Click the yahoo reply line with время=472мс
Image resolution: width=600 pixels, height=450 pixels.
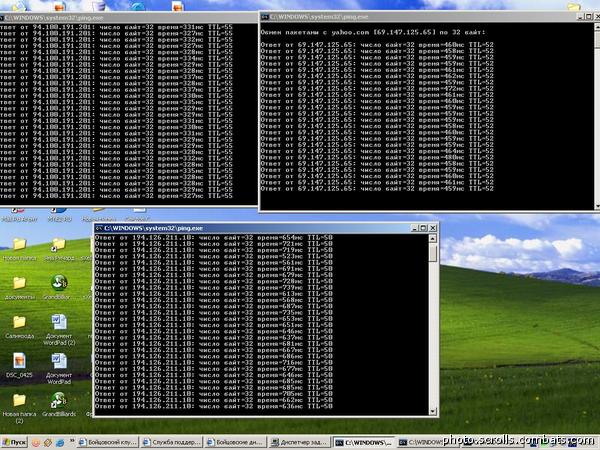(x=377, y=89)
